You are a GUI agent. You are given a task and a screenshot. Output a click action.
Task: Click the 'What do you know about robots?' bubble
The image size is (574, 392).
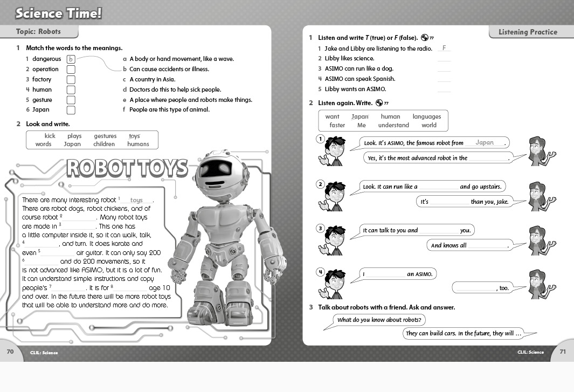click(x=379, y=320)
